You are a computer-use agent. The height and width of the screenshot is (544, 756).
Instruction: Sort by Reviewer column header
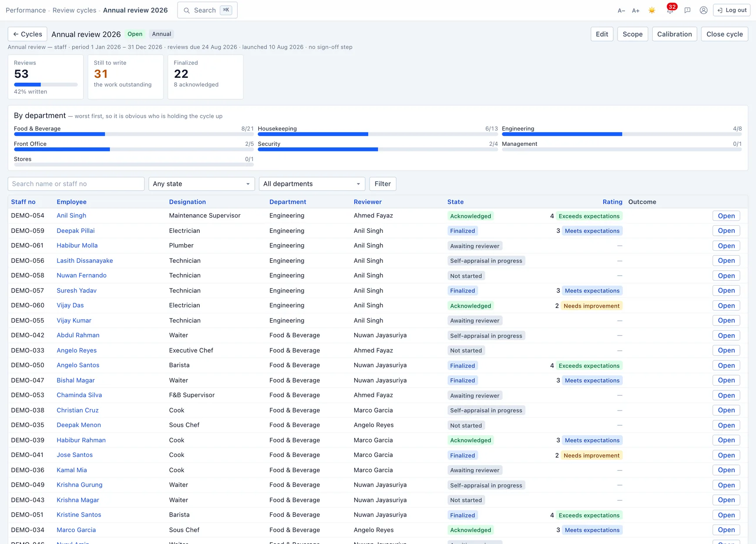tap(368, 202)
